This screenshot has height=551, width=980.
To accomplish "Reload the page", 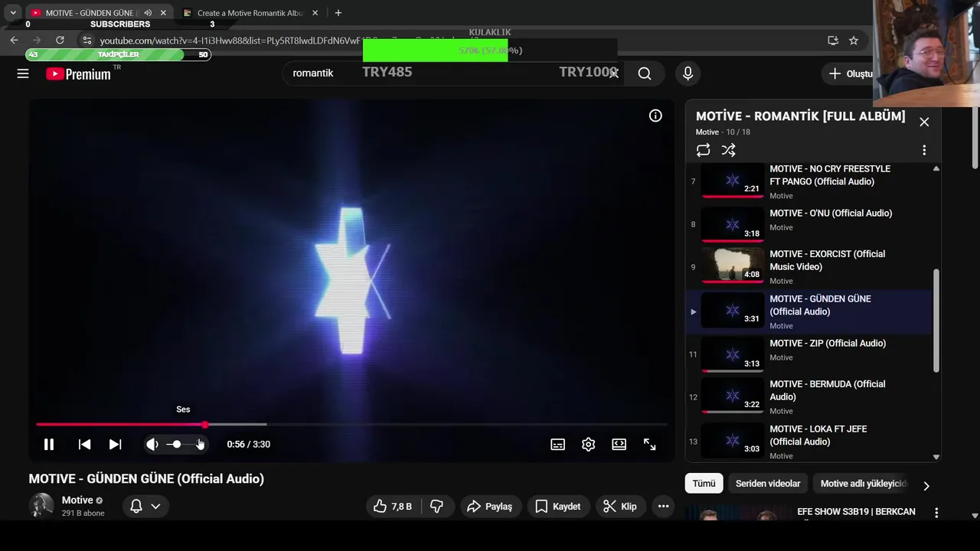I will point(60,41).
